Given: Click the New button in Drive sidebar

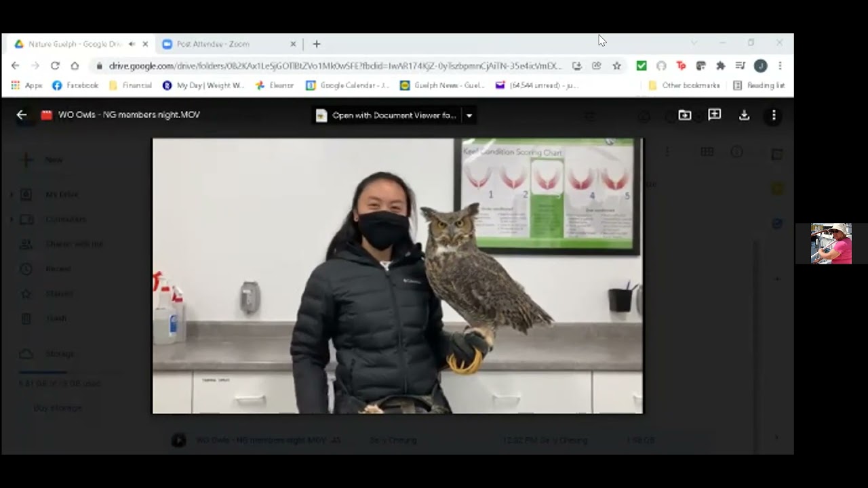Looking at the screenshot, I should (42, 160).
